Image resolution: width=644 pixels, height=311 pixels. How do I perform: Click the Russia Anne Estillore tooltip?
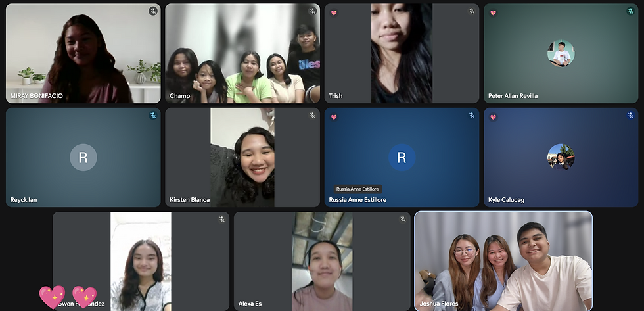(x=357, y=189)
